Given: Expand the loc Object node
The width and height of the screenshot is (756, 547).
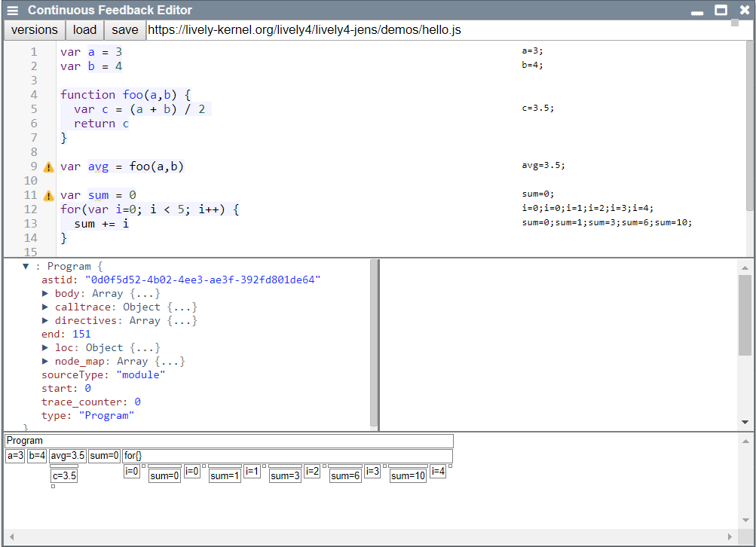Looking at the screenshot, I should tap(46, 348).
